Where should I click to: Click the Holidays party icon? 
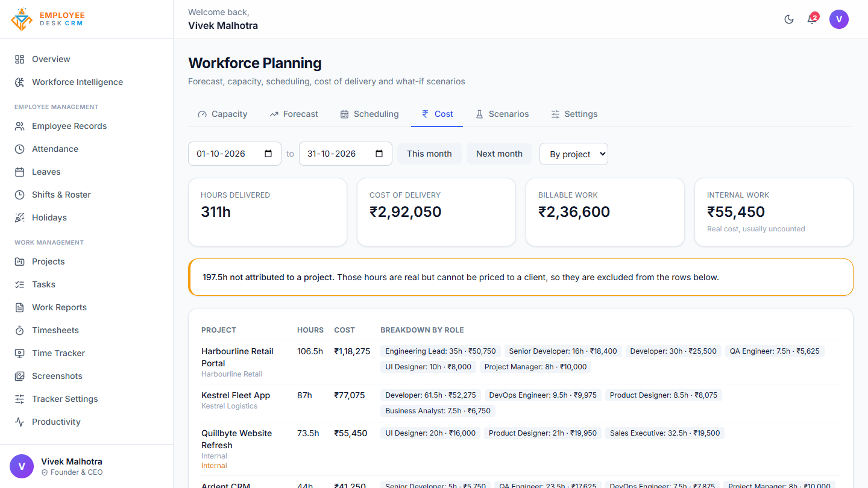click(x=20, y=217)
